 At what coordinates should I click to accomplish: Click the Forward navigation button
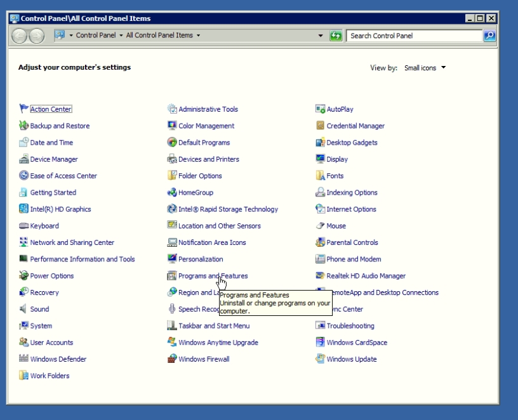point(37,36)
